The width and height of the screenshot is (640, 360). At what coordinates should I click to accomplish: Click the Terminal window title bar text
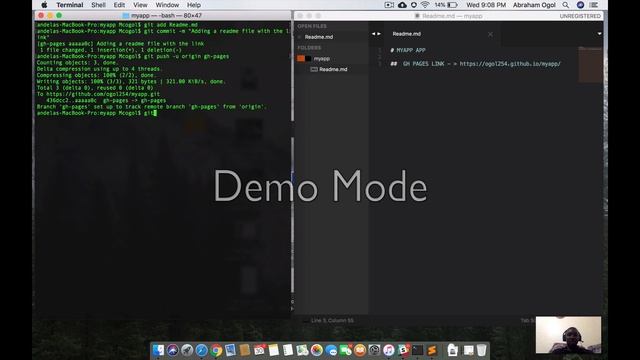(x=167, y=16)
